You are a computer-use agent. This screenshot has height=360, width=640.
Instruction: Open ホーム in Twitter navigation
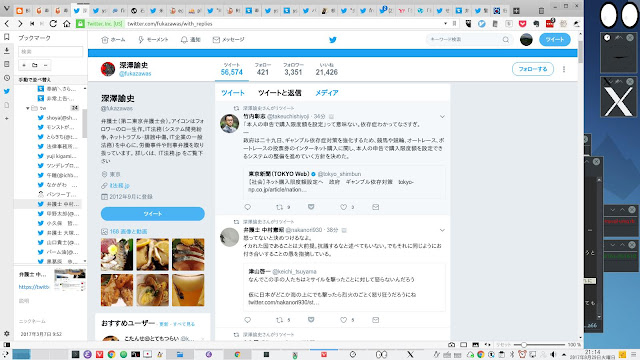[x=113, y=40]
